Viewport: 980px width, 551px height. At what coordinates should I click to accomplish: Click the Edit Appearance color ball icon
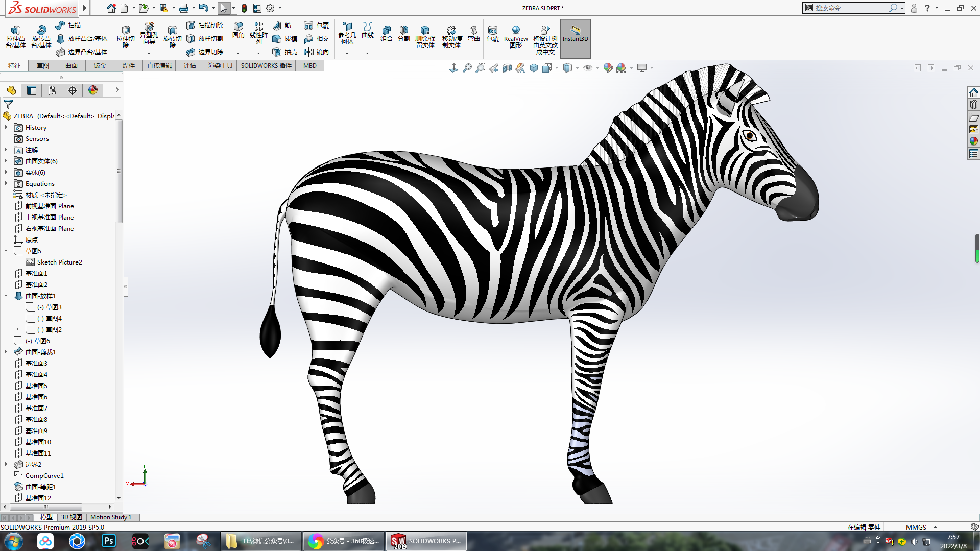point(608,68)
